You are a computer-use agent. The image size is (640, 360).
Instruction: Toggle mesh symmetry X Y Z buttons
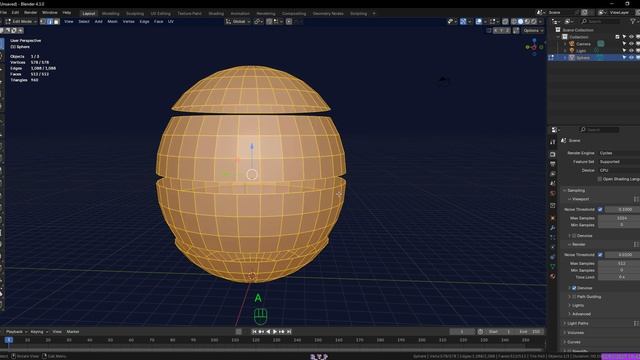(502, 30)
